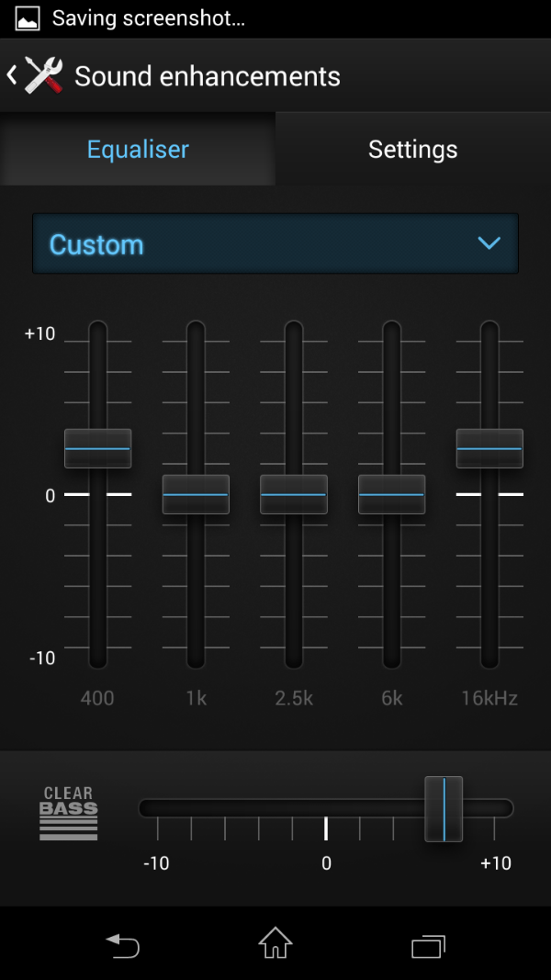
Task: Click the 1k band slider handle
Action: click(x=196, y=494)
